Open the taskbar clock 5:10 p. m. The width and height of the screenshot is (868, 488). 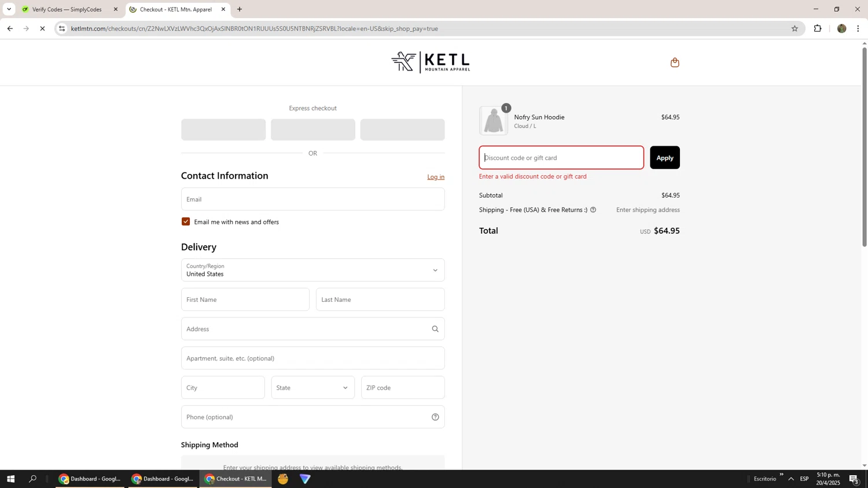coord(828,479)
